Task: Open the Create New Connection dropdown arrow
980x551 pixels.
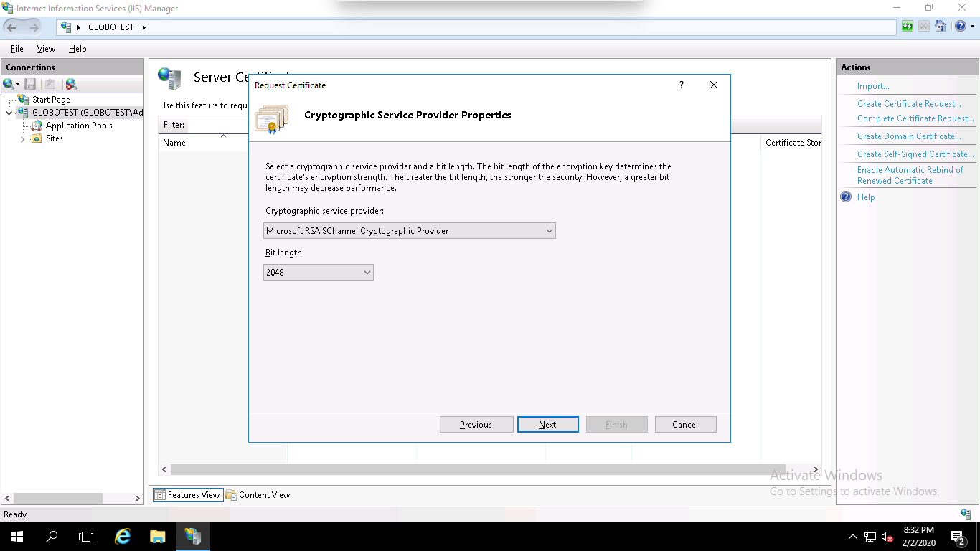Action: pyautogui.click(x=17, y=84)
